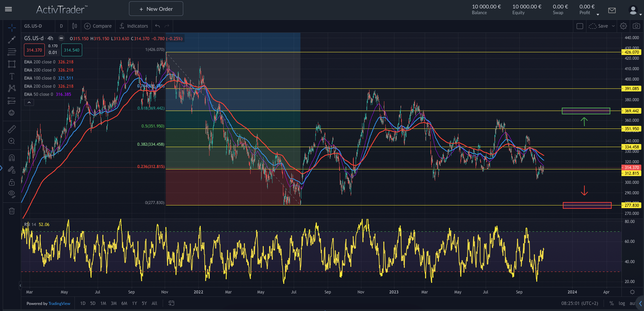
Task: Collapse the indicator legend list
Action: pos(29,102)
